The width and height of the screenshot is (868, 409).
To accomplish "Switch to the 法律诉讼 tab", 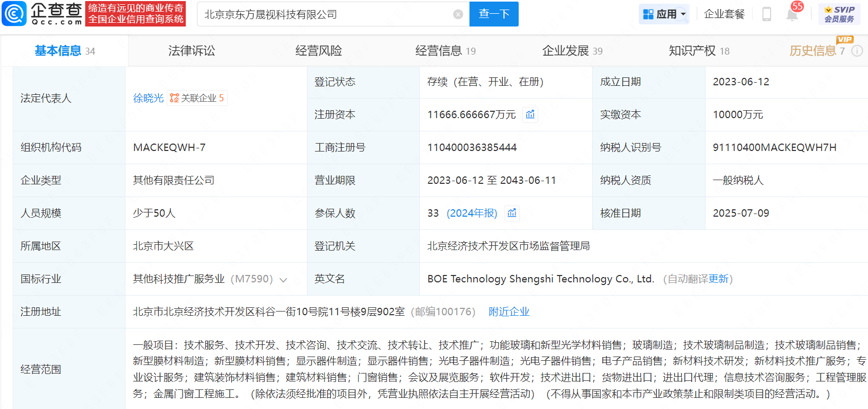I will tap(192, 51).
